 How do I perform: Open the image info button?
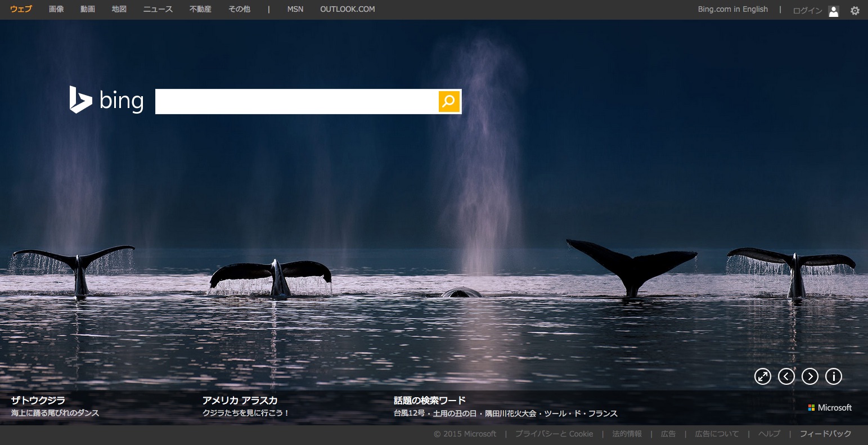833,376
